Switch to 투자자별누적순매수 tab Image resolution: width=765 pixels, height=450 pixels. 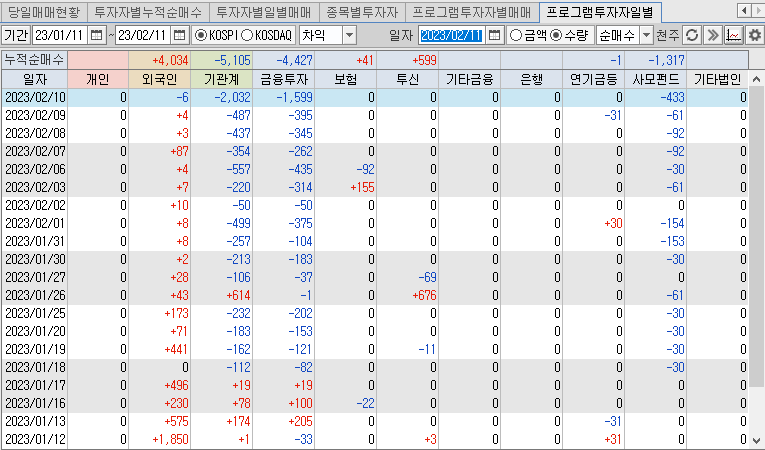click(x=148, y=12)
